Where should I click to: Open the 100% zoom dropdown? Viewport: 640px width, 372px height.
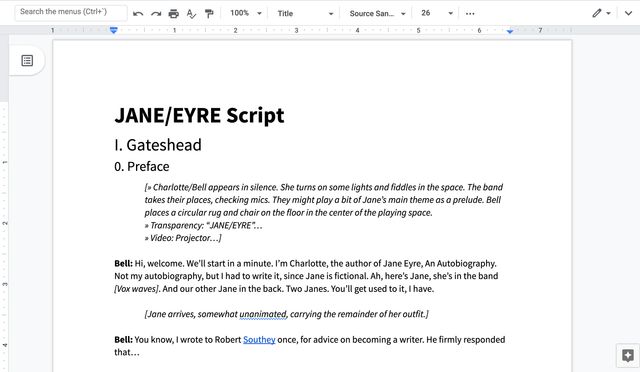[245, 13]
